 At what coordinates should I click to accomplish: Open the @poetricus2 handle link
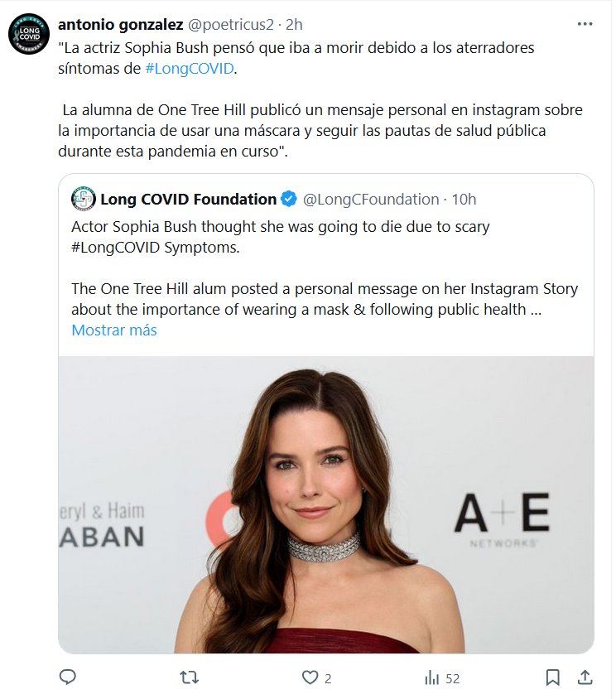point(230,25)
